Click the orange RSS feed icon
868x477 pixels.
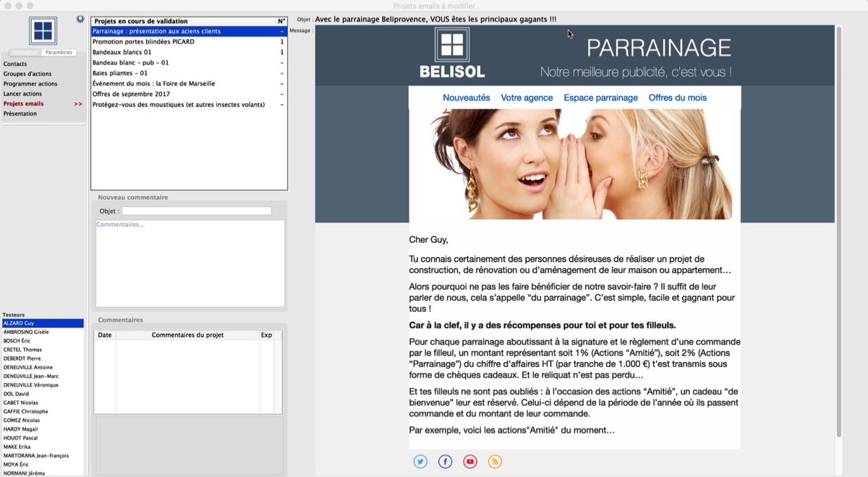pyautogui.click(x=495, y=462)
